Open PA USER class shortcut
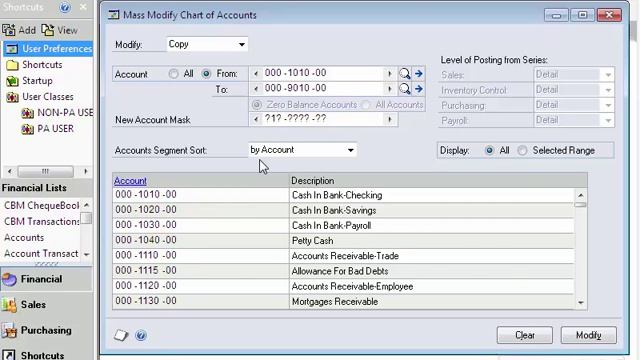640x360 pixels. pyautogui.click(x=48, y=129)
